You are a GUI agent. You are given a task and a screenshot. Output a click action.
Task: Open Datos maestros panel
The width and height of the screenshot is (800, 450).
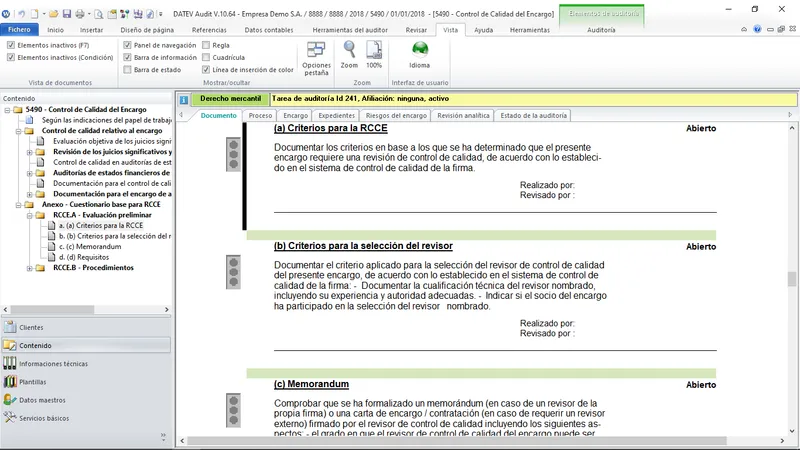86,399
